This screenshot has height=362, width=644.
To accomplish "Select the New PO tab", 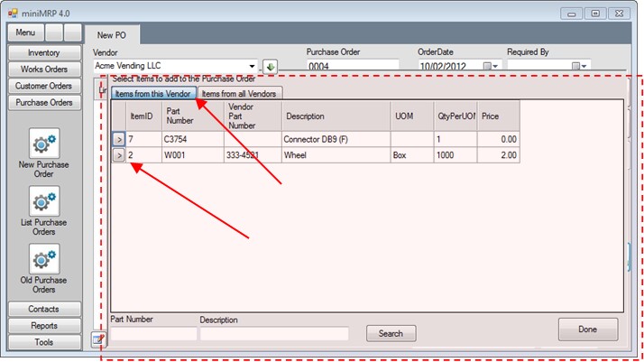I will pyautogui.click(x=112, y=34).
